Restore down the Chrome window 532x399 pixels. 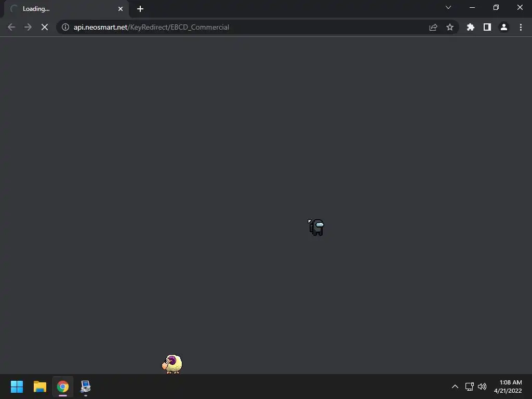click(496, 7)
